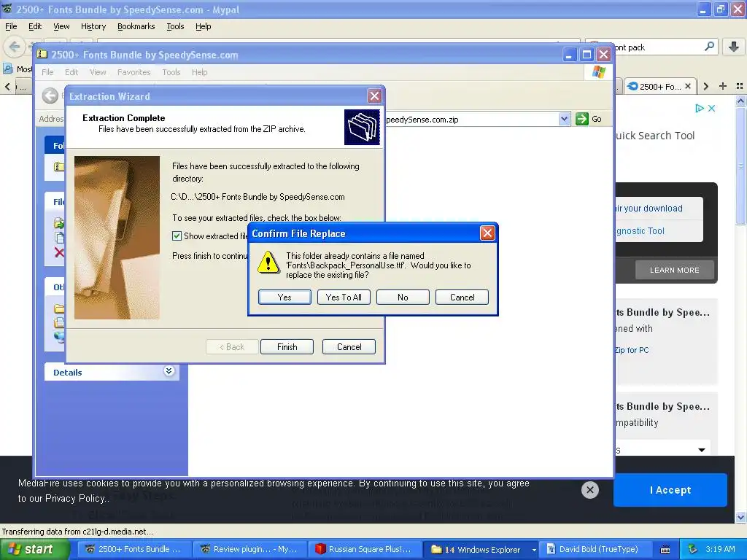The image size is (747, 560).
Task: Click the search magnifier icon in browser
Action: pos(709,46)
